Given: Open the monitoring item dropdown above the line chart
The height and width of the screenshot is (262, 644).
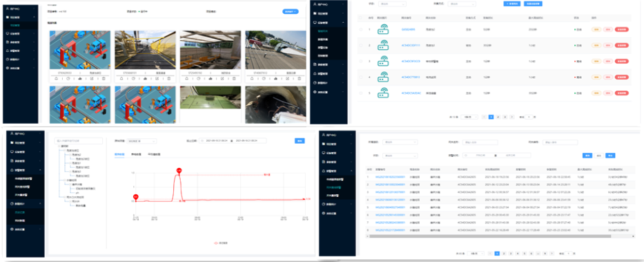Looking at the screenshot, I should (142, 140).
